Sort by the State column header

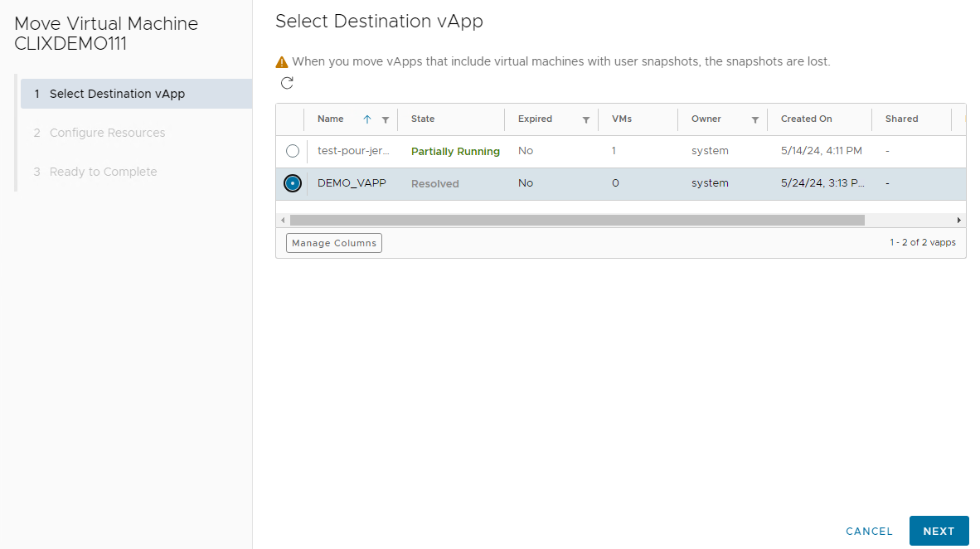[423, 119]
